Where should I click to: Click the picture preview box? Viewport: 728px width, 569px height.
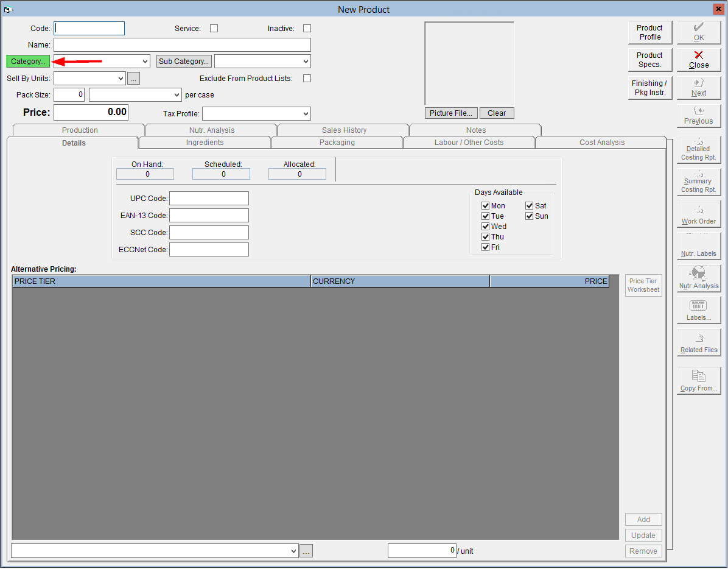pyautogui.click(x=469, y=63)
